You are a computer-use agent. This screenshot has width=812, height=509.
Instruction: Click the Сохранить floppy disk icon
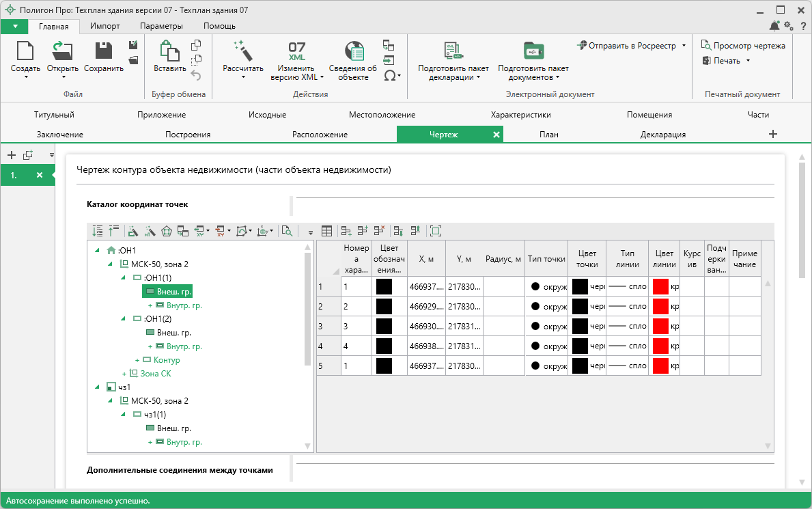pos(104,51)
